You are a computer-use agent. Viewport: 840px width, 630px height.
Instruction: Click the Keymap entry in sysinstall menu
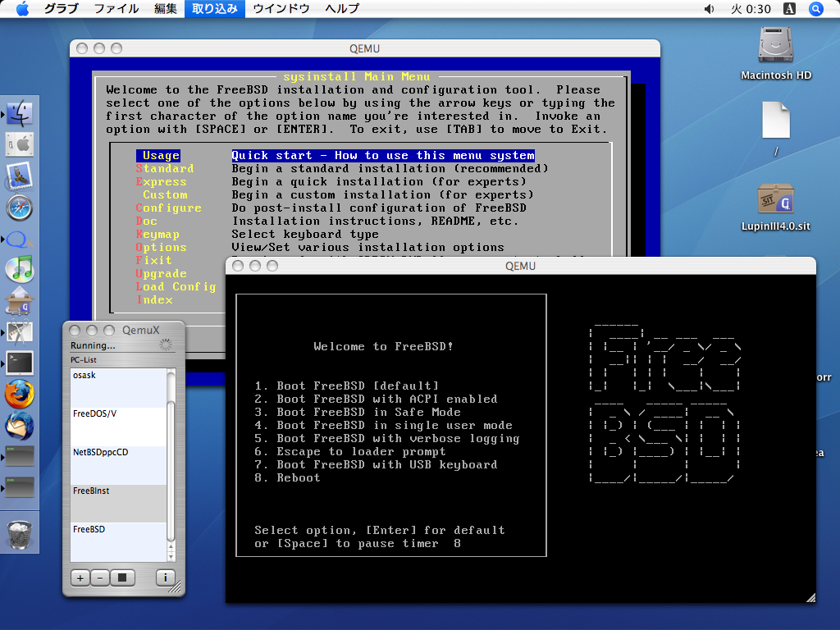tap(157, 234)
